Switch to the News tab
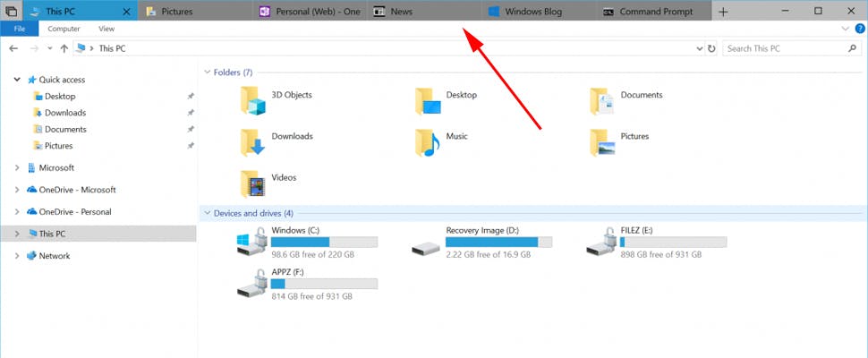 424,11
